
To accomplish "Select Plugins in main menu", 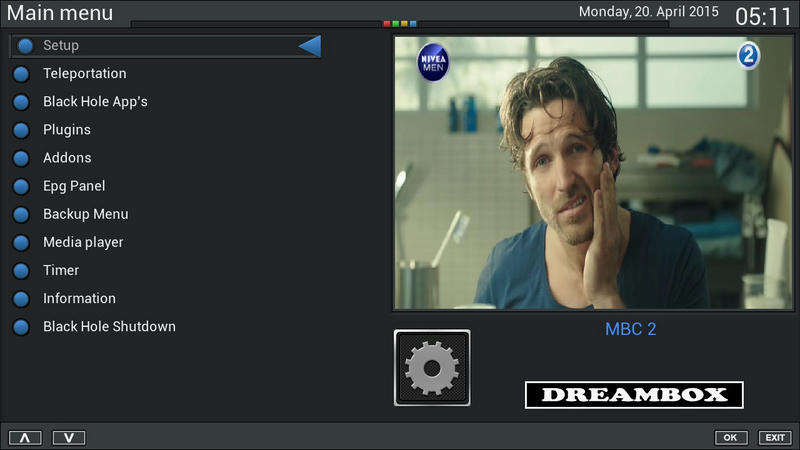I will pos(67,130).
